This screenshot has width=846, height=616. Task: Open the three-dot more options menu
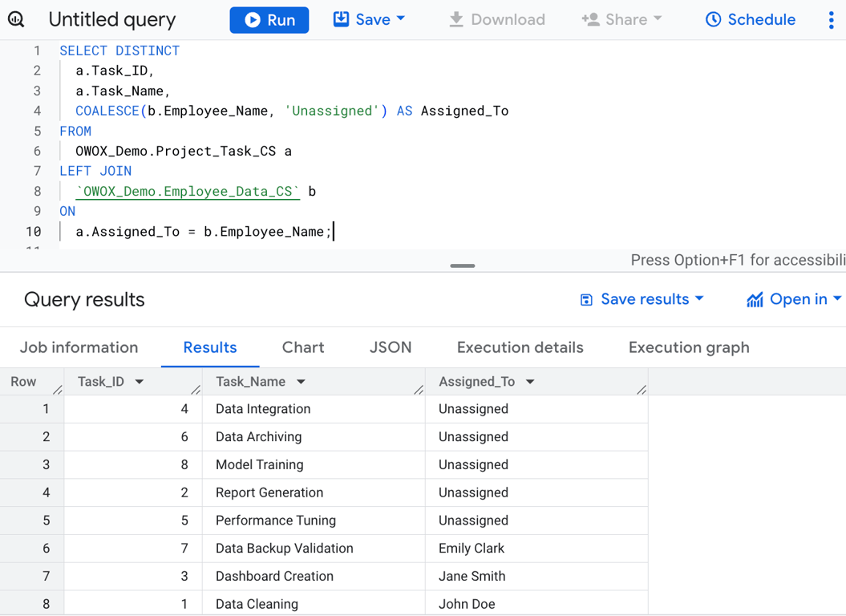831,20
